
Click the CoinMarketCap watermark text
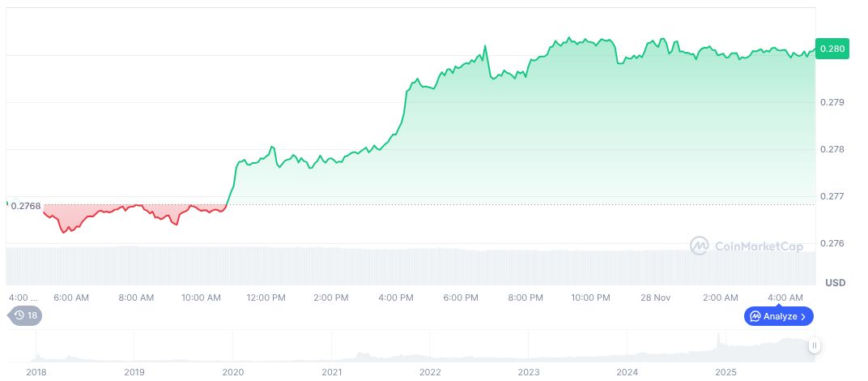point(758,245)
